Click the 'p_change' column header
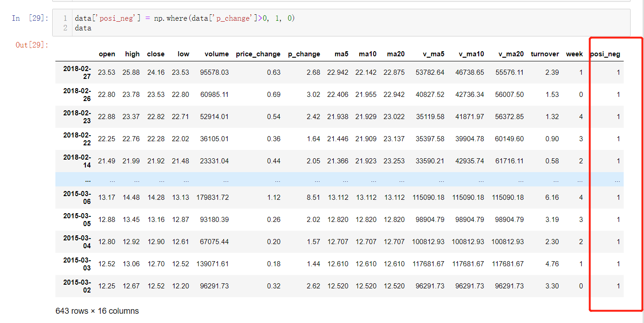 (304, 54)
